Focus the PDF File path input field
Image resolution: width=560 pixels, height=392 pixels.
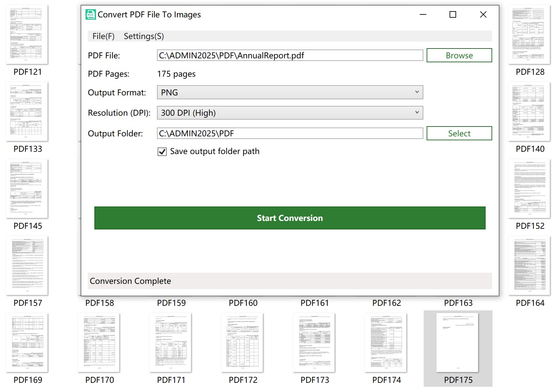point(290,55)
